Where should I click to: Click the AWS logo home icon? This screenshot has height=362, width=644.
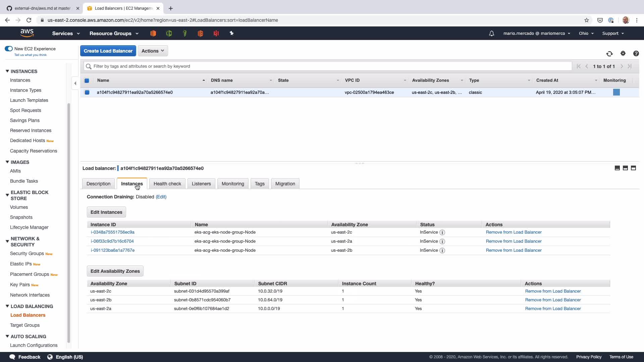click(x=27, y=33)
